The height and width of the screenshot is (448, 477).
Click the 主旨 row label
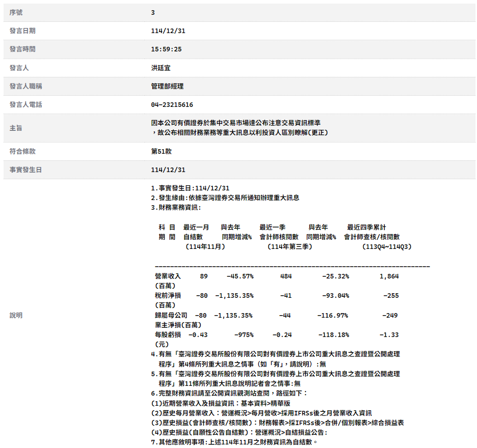point(16,128)
